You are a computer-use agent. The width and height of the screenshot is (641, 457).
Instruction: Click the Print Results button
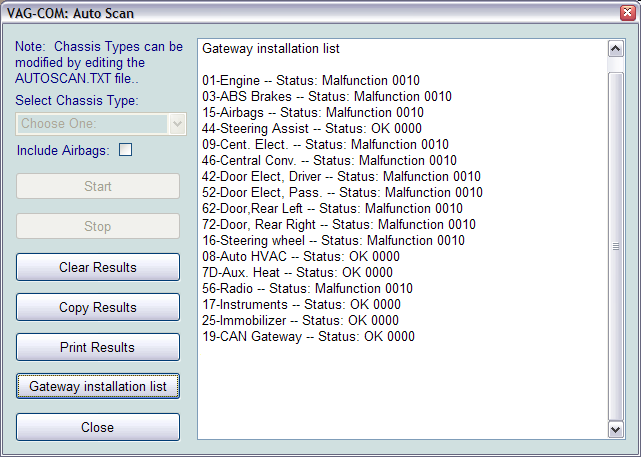tap(98, 347)
